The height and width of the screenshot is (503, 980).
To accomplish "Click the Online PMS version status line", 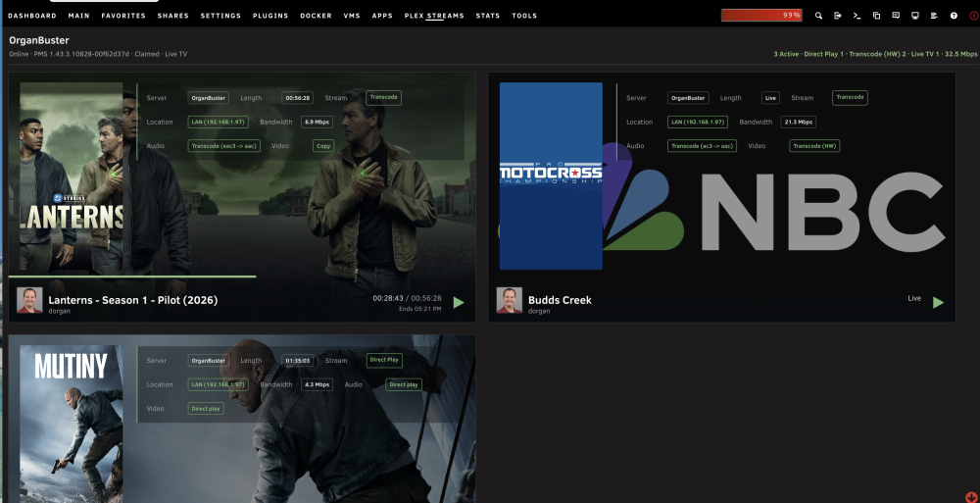I will [x=97, y=55].
